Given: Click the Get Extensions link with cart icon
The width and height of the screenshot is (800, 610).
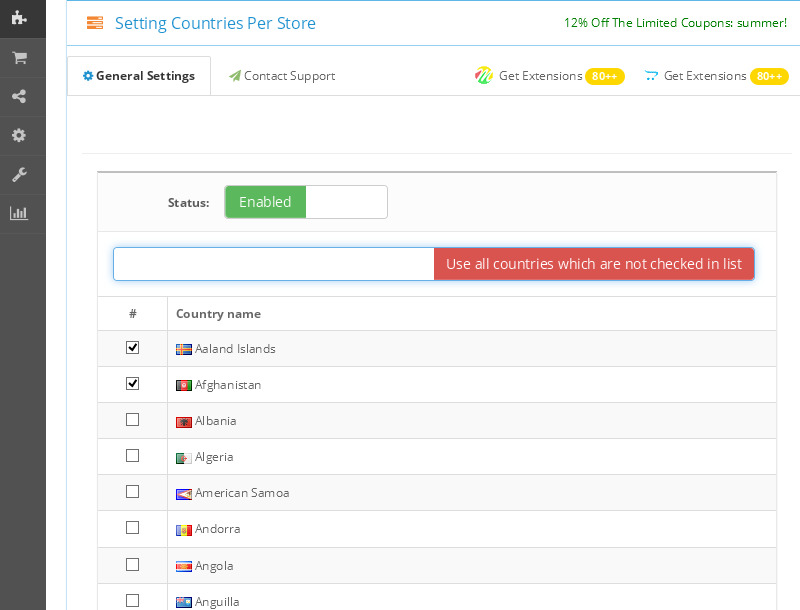Looking at the screenshot, I should (x=704, y=76).
